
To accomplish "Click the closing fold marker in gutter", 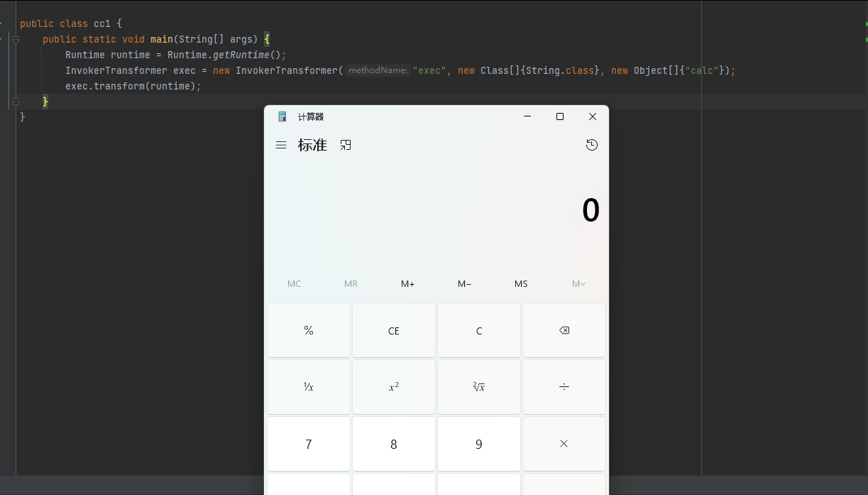I will click(x=16, y=102).
